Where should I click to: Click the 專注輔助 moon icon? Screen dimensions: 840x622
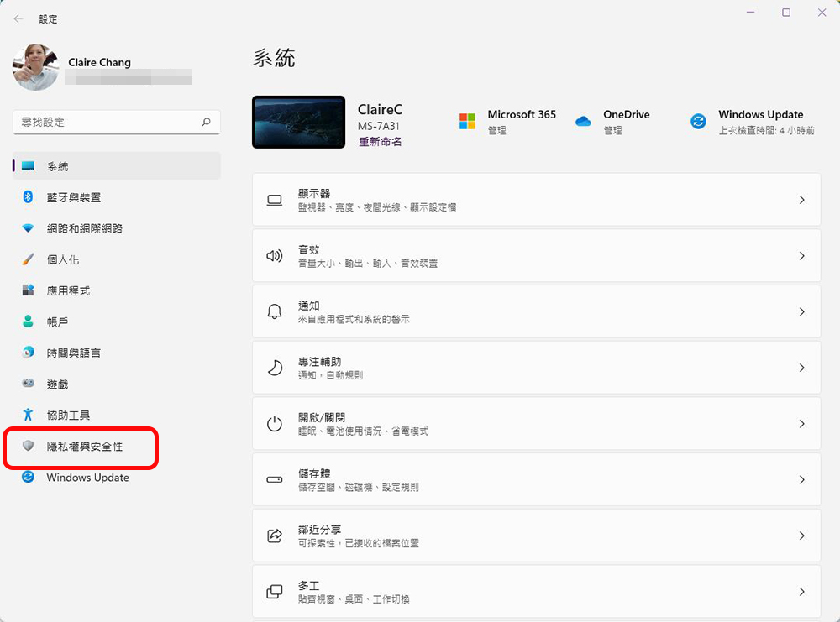[x=275, y=368]
